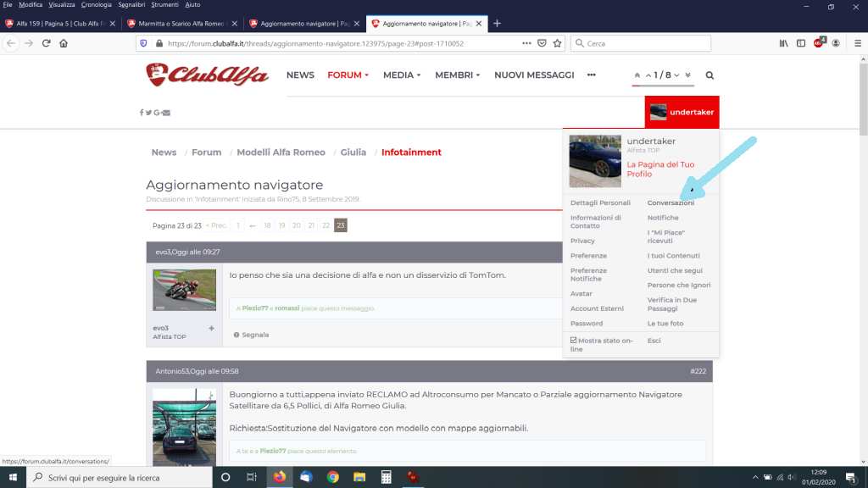
Task: Click the Facebook share icon
Action: click(x=142, y=113)
